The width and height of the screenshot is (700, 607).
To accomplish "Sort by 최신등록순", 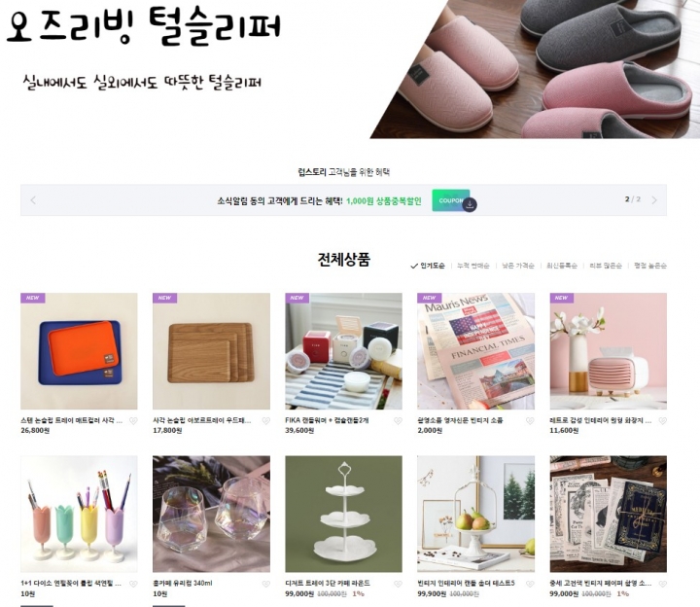I will (562, 266).
